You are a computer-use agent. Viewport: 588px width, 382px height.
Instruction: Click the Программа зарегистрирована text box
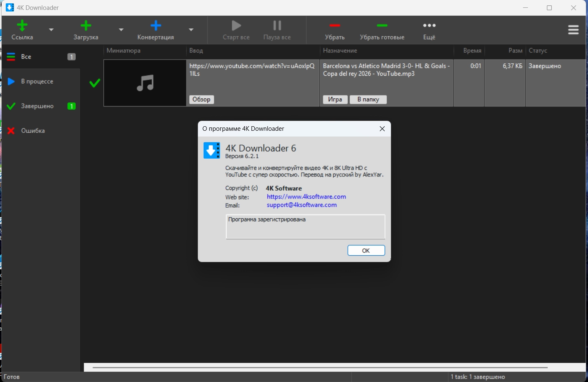pyautogui.click(x=305, y=227)
